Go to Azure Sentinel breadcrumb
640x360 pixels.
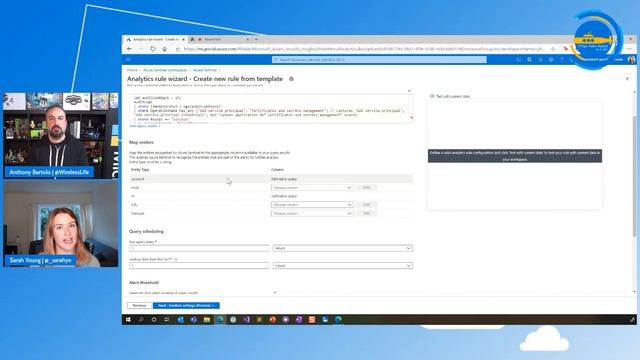pos(204,70)
